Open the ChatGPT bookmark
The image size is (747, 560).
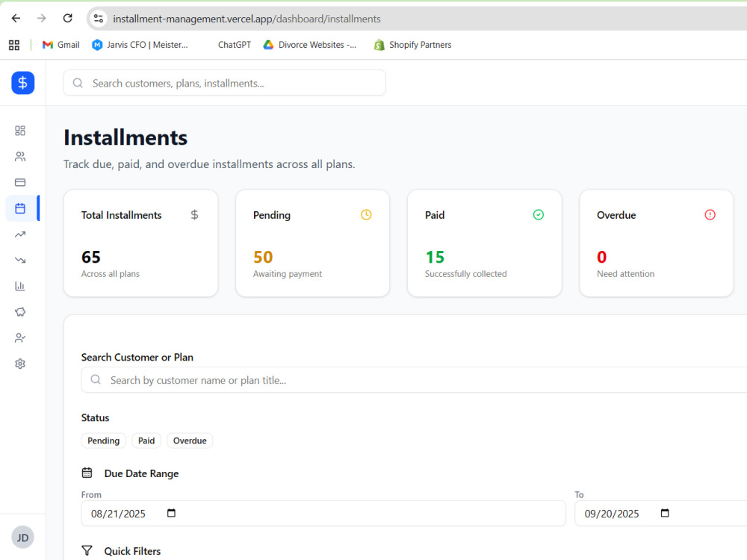pyautogui.click(x=234, y=45)
